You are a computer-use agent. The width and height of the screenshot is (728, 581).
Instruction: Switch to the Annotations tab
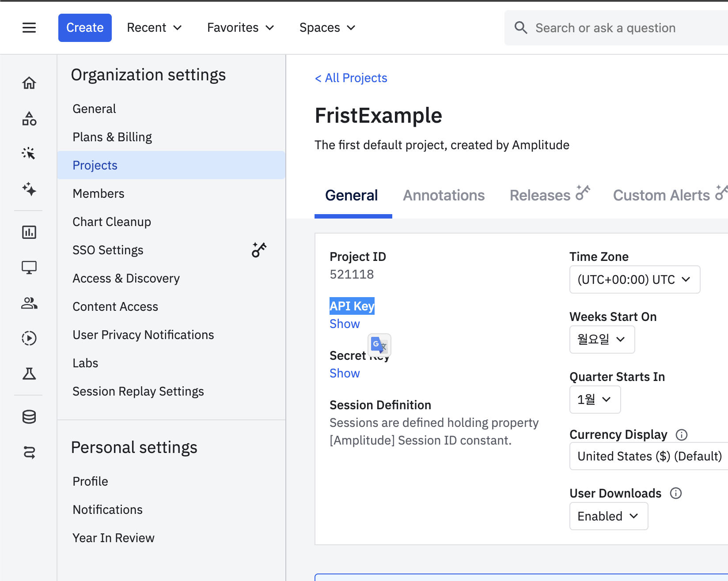click(444, 195)
